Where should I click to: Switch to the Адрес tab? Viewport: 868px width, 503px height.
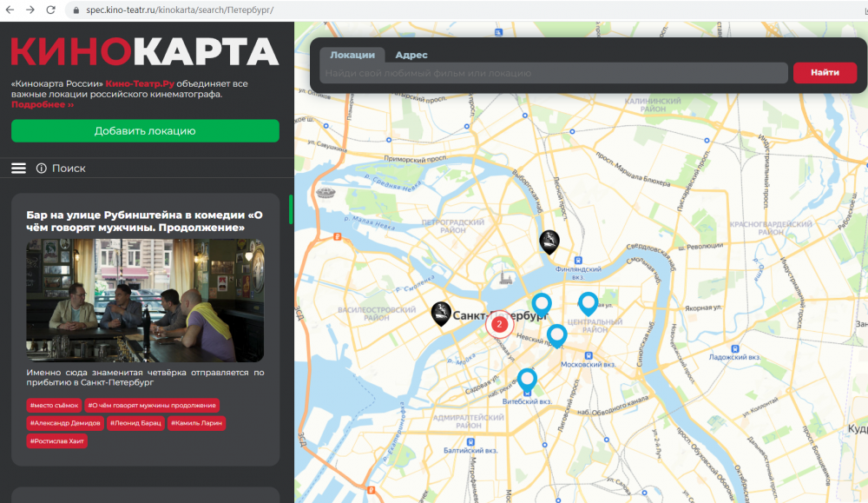pos(411,55)
